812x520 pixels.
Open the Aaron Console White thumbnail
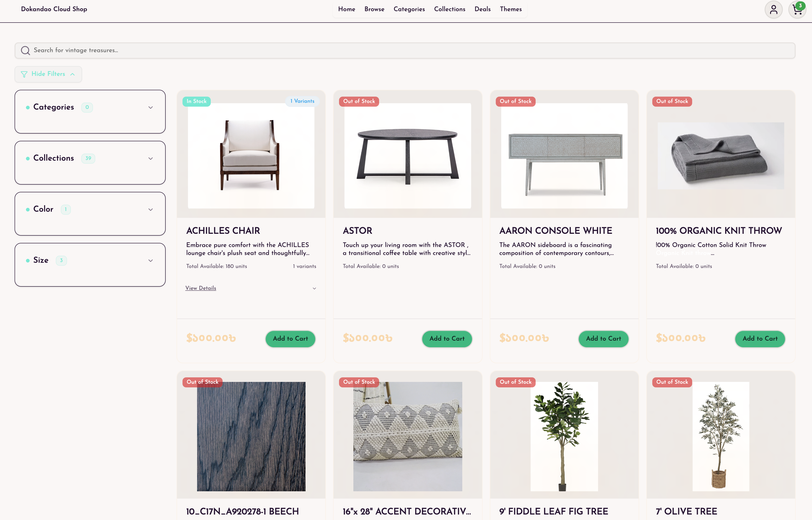point(564,156)
